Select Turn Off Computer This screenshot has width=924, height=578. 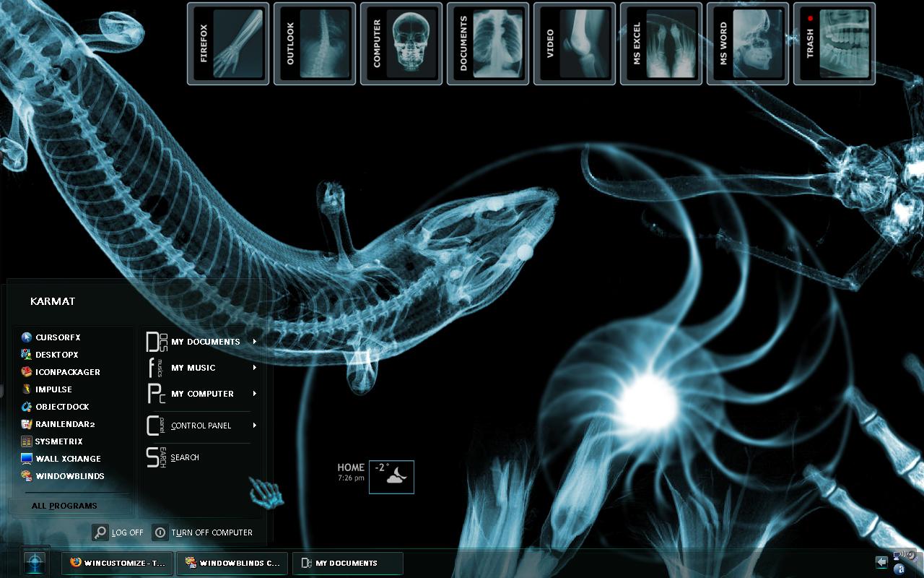point(203,532)
